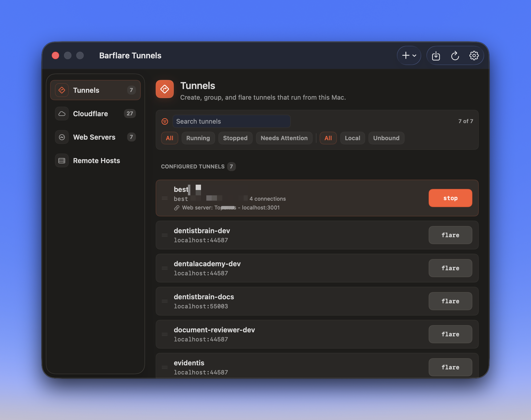The image size is (531, 420).
Task: Select Cloudflare in the sidebar
Action: coord(95,114)
